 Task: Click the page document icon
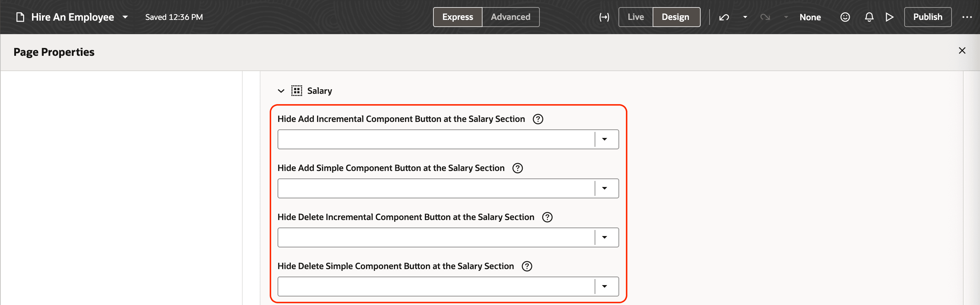pyautogui.click(x=21, y=17)
